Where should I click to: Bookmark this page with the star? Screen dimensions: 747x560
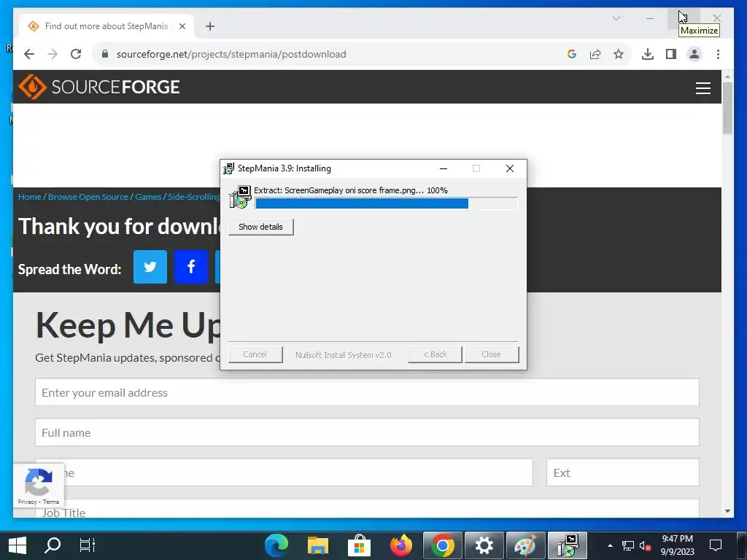point(619,54)
